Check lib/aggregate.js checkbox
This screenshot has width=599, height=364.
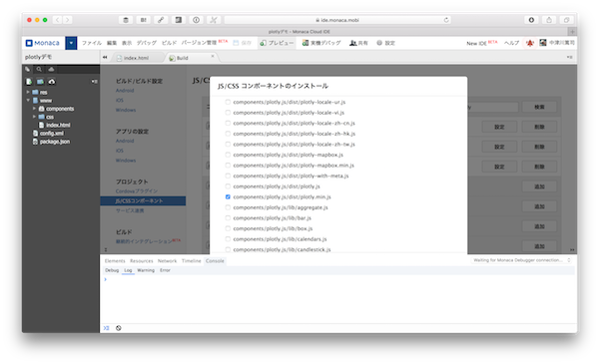coord(228,207)
